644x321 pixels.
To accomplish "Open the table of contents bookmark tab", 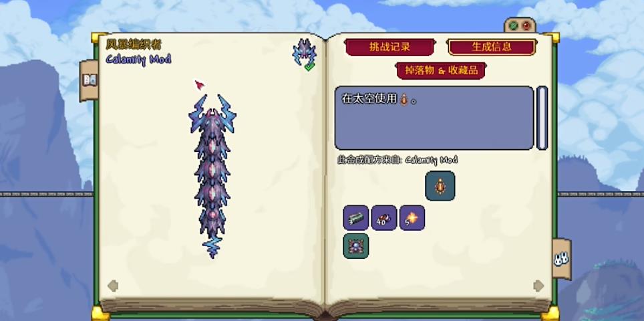I will (x=89, y=80).
